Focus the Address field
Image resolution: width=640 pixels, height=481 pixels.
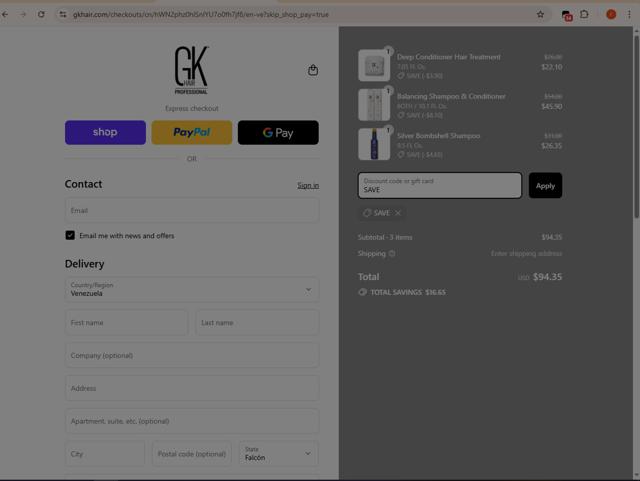[x=191, y=388]
